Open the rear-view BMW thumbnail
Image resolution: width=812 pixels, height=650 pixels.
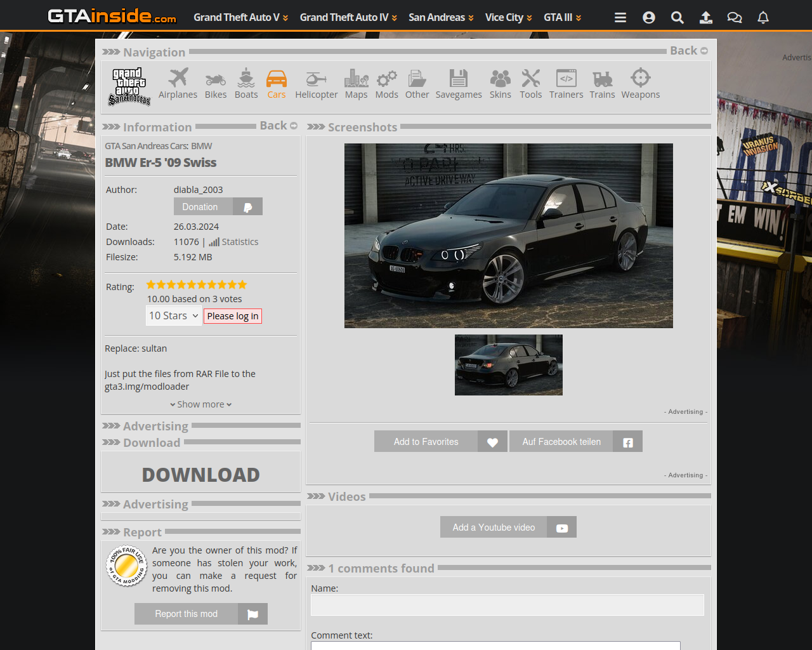509,365
